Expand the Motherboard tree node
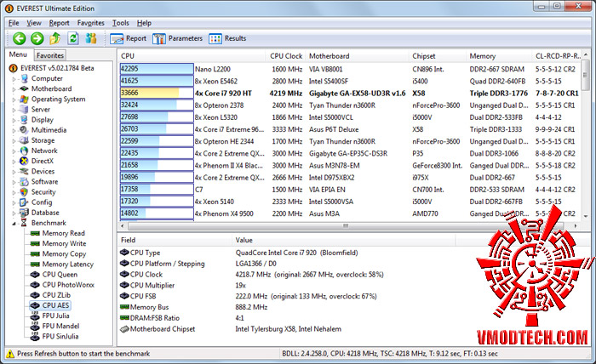The height and width of the screenshot is (364, 596). [14, 89]
